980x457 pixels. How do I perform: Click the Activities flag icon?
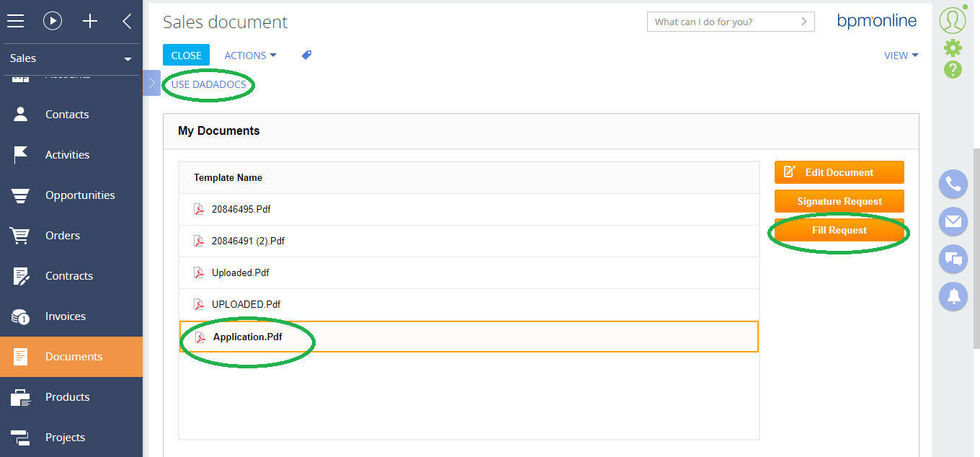click(x=20, y=154)
